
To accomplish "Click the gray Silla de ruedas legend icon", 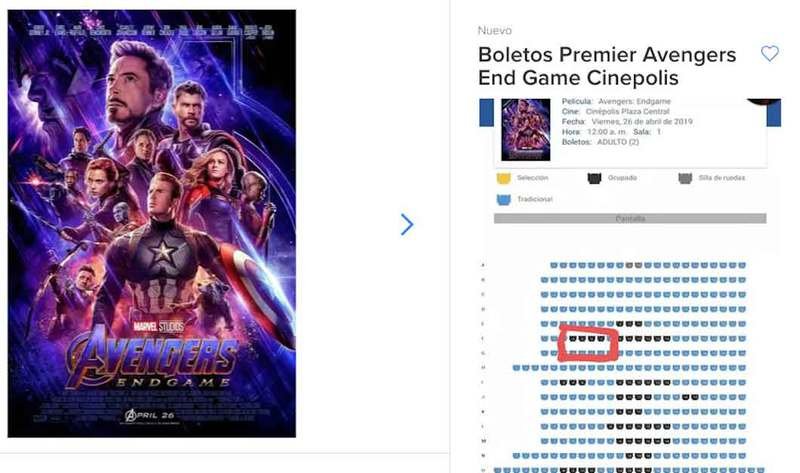I will tap(685, 178).
